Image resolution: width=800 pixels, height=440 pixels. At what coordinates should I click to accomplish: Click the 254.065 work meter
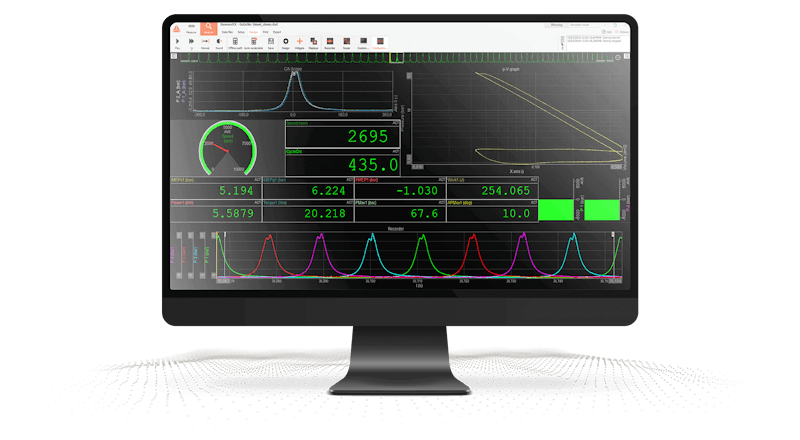point(492,188)
